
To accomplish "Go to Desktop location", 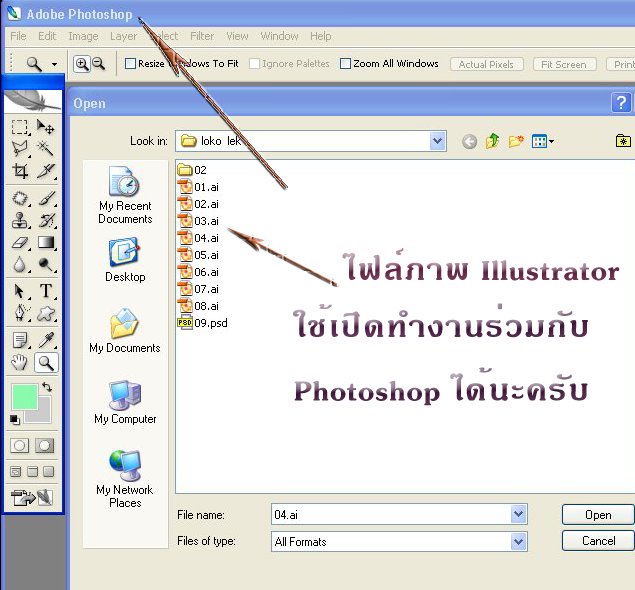I will click(125, 260).
